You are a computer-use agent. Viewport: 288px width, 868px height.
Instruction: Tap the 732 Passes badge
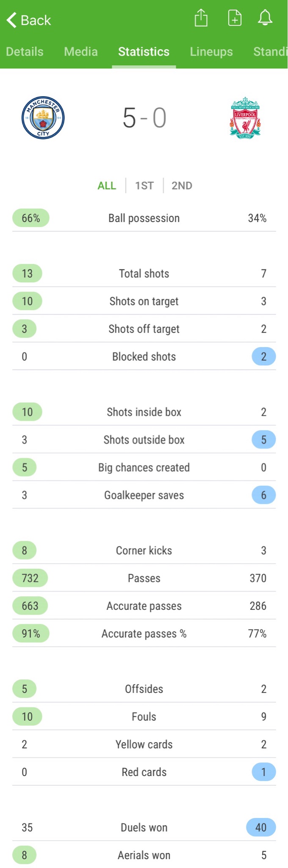[x=30, y=578]
